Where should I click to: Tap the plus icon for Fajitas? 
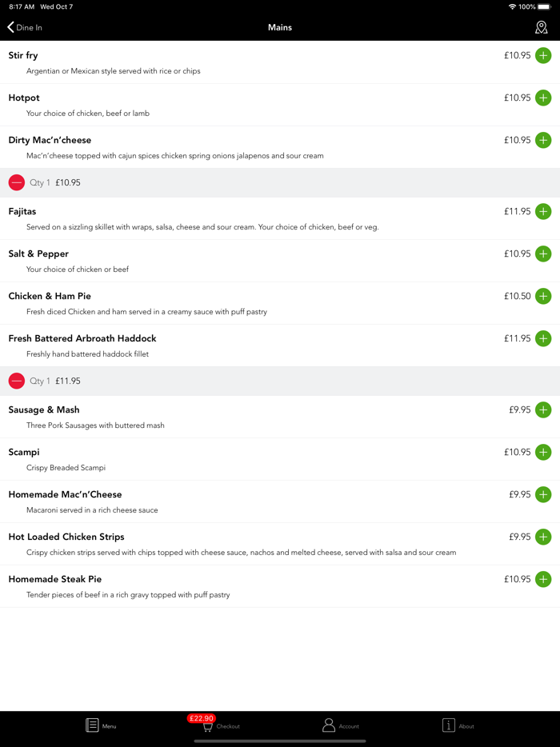[x=543, y=211]
